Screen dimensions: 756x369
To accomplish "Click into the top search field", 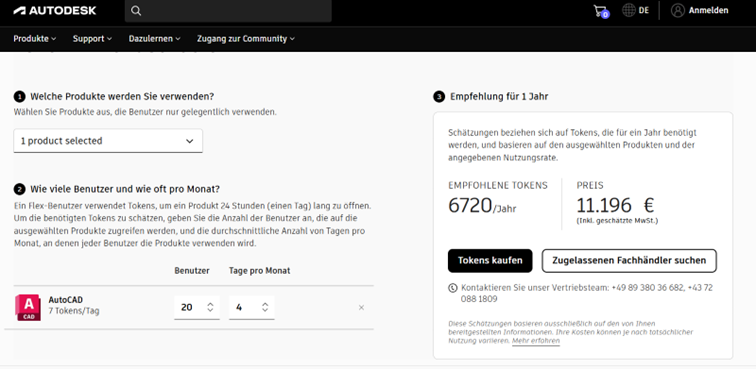I will click(x=228, y=11).
